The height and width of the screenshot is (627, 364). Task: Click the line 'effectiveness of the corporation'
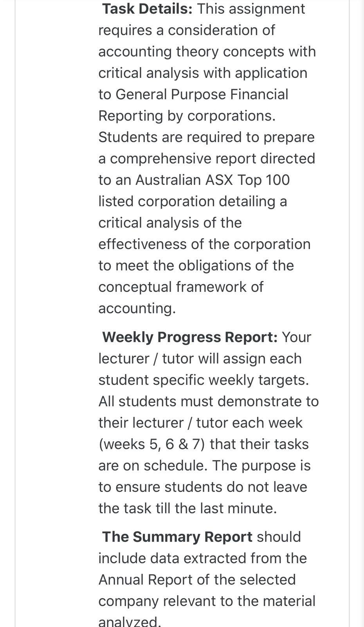coord(204,244)
